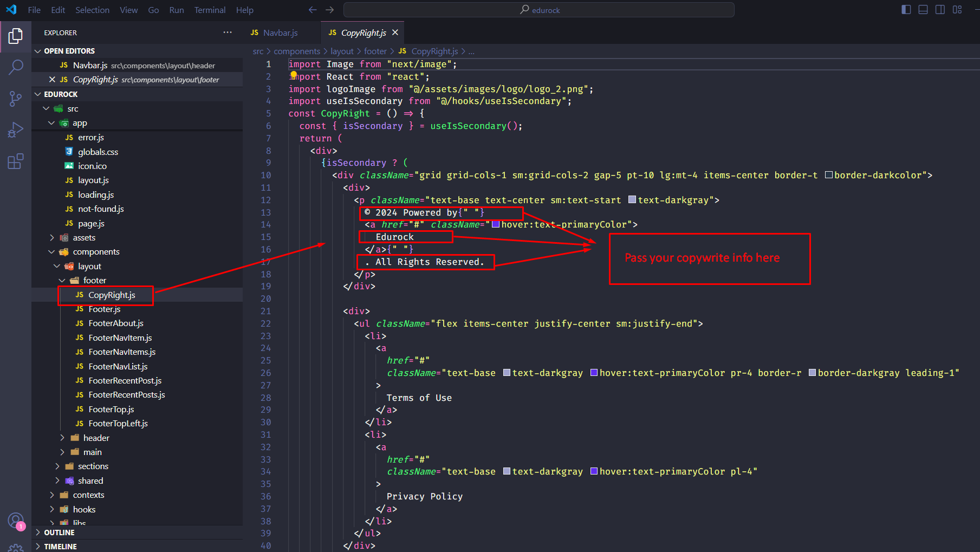The image size is (980, 552).
Task: Open the Source Control view
Action: click(16, 99)
